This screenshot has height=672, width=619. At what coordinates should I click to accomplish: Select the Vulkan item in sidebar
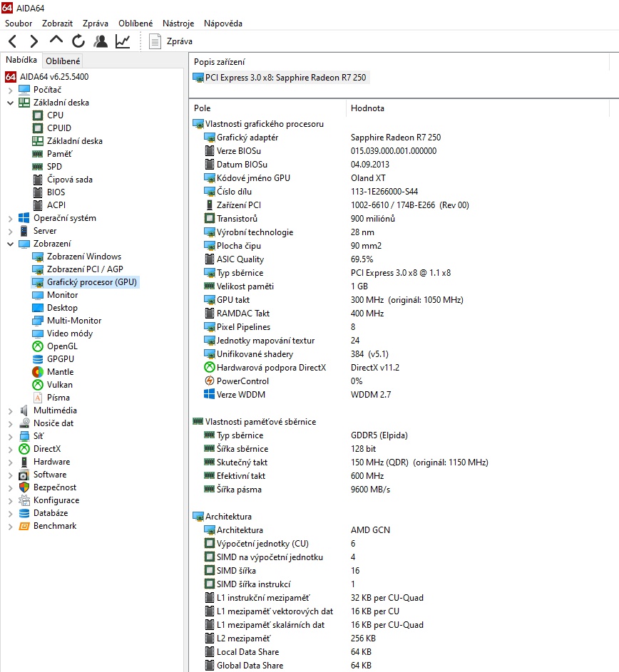59,385
